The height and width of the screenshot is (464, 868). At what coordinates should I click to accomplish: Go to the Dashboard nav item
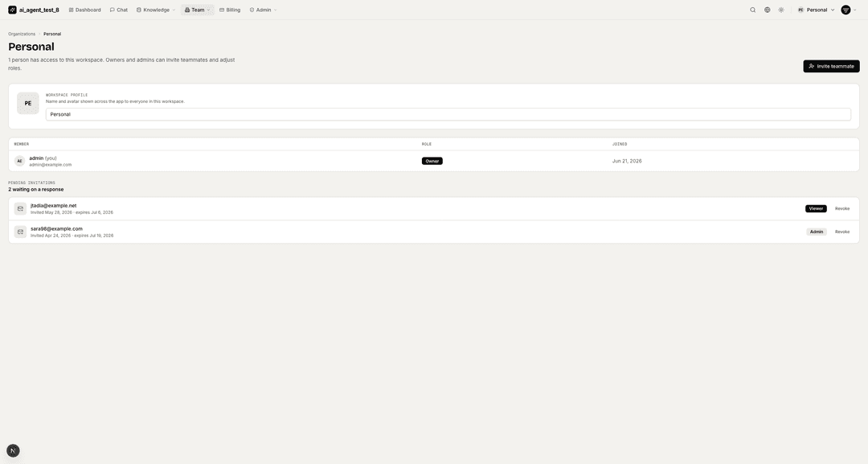84,10
